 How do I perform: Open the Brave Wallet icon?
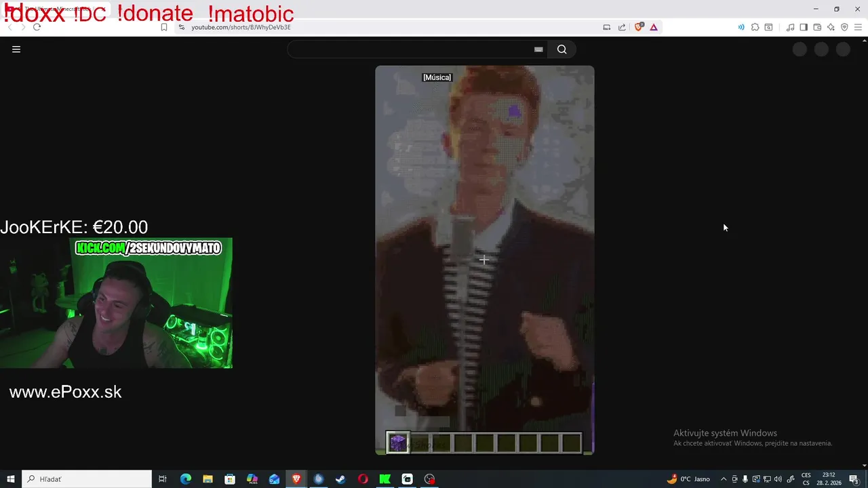[817, 27]
